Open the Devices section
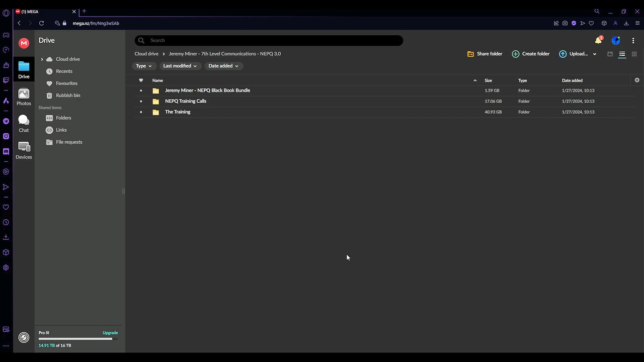Image resolution: width=644 pixels, height=362 pixels. pyautogui.click(x=24, y=150)
